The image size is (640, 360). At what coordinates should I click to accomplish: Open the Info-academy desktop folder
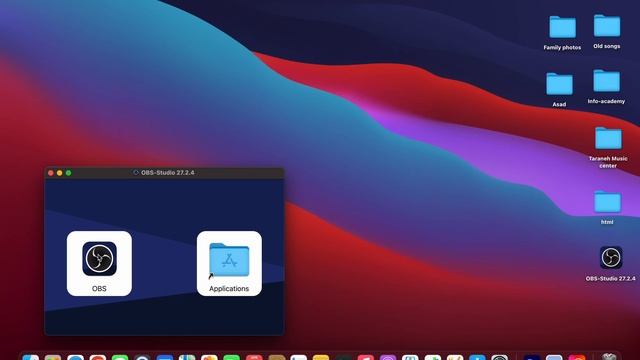(606, 80)
